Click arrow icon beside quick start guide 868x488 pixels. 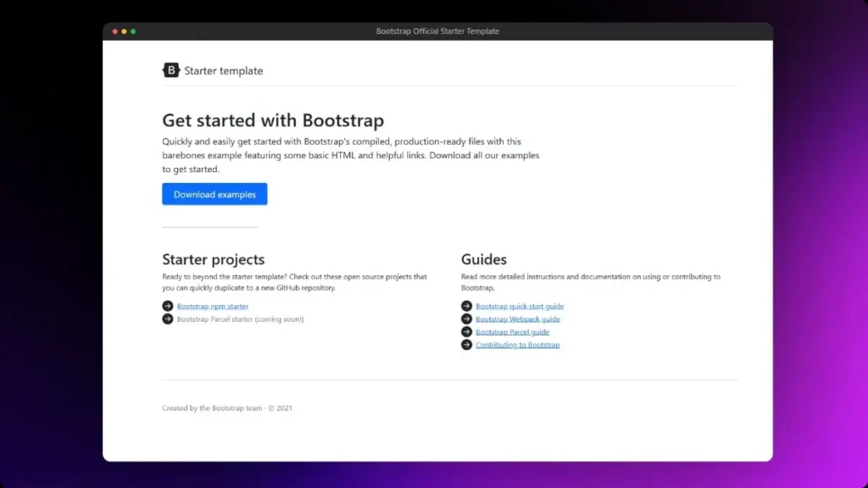point(467,306)
